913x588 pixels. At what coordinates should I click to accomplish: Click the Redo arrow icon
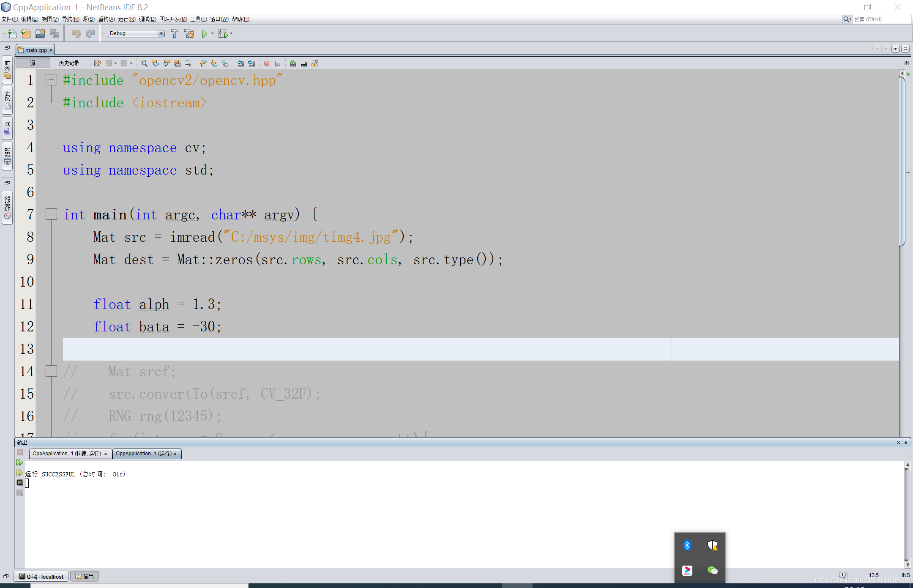tap(90, 33)
